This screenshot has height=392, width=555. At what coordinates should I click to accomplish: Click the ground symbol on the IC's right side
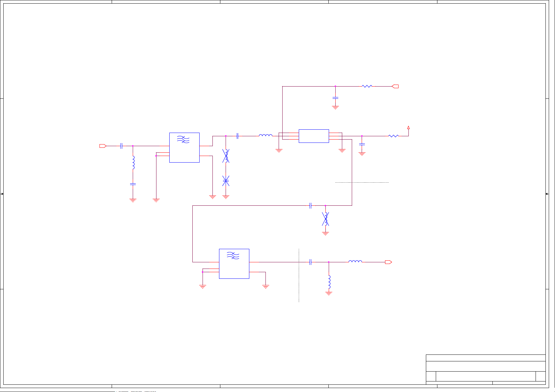pyautogui.click(x=342, y=151)
